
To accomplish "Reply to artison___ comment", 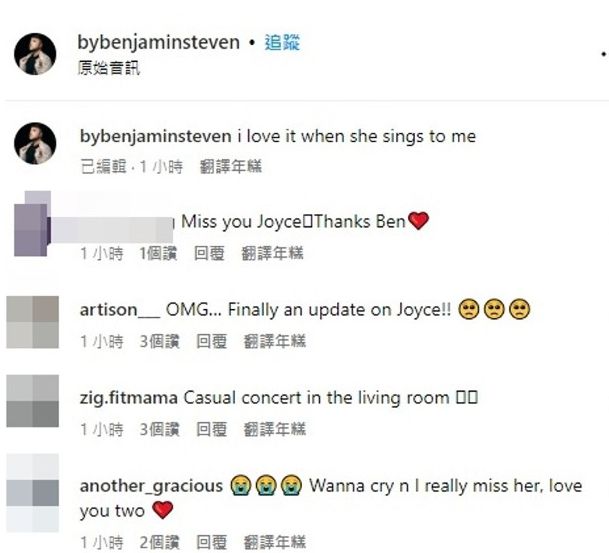I will [212, 341].
